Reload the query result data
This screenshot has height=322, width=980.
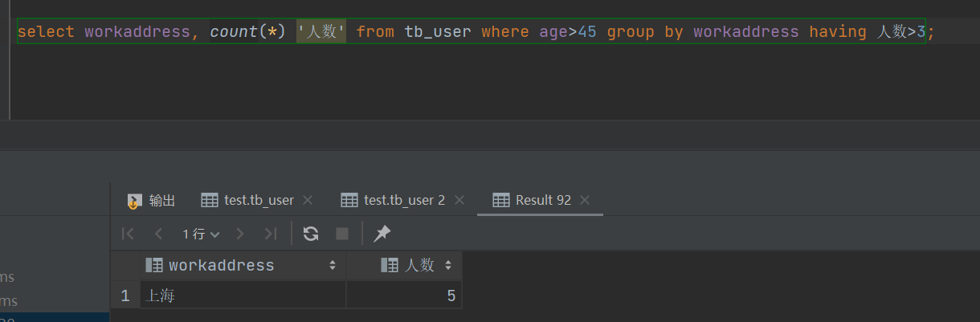coord(311,234)
